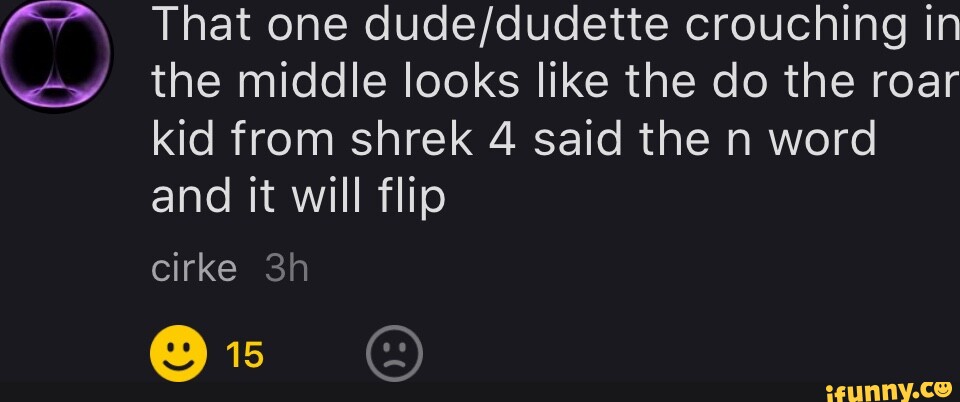Tap the last line 'and it will flip'
The image size is (960, 402).
(x=298, y=199)
